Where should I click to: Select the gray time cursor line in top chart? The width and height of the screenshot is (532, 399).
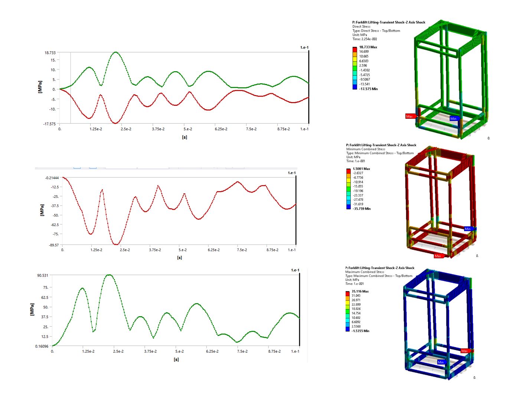click(71, 88)
